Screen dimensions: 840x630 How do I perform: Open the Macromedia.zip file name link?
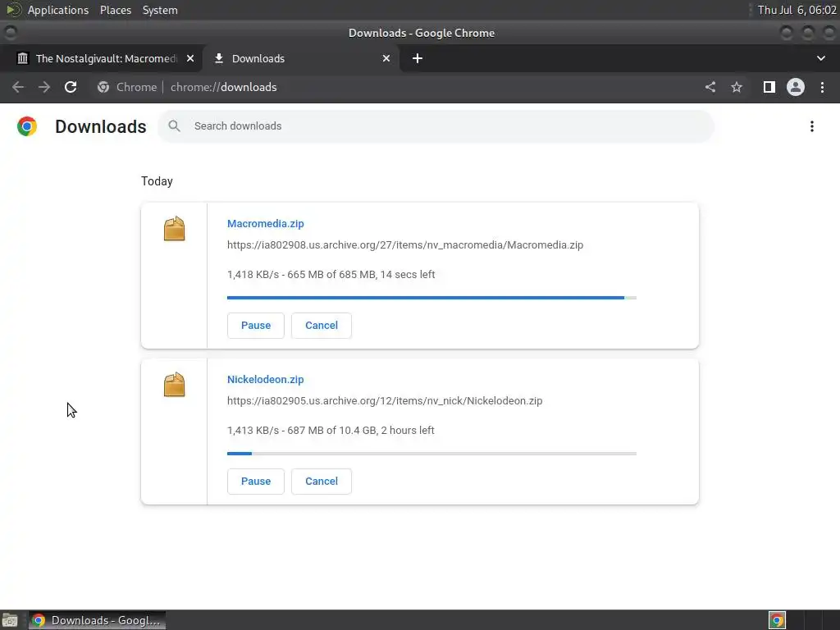[x=265, y=223]
